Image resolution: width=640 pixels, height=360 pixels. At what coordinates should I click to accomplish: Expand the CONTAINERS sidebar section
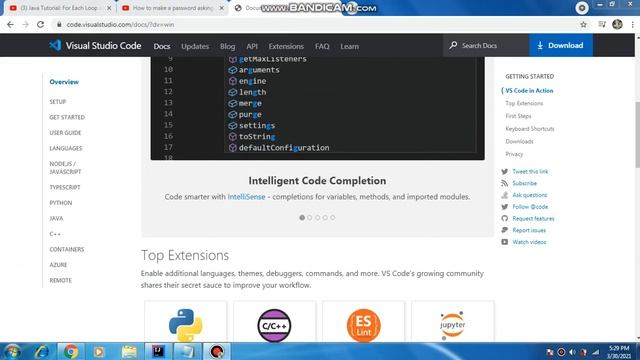point(67,249)
